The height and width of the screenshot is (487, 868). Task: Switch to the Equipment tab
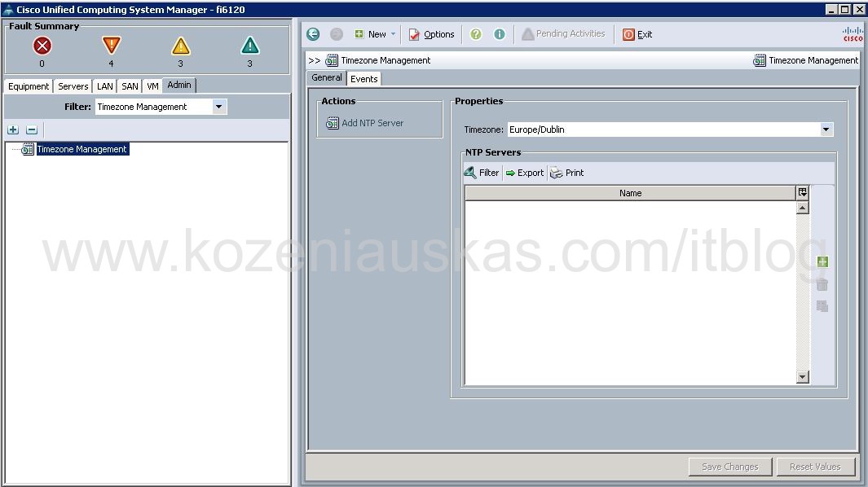[x=29, y=86]
